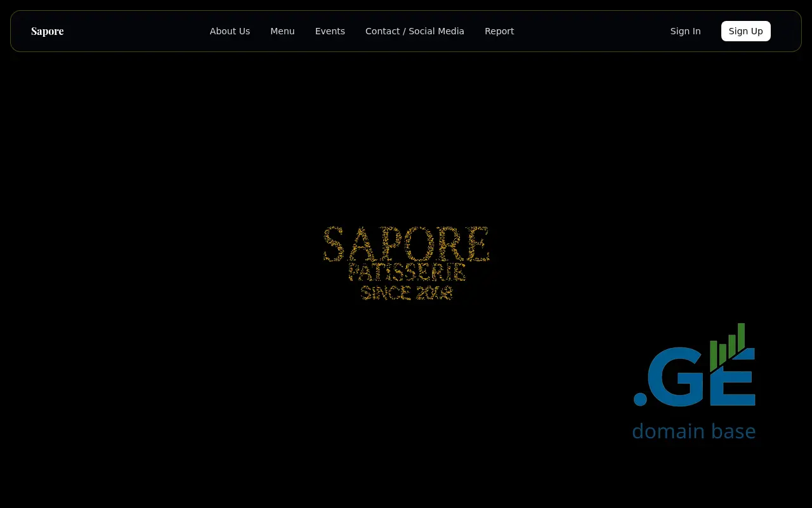Click the letter O in golden SAPORE

[x=420, y=244]
